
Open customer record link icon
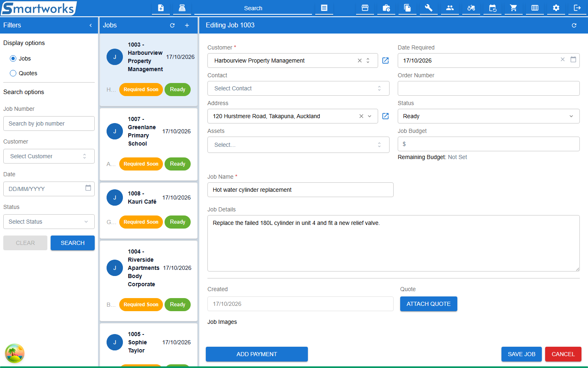click(385, 61)
